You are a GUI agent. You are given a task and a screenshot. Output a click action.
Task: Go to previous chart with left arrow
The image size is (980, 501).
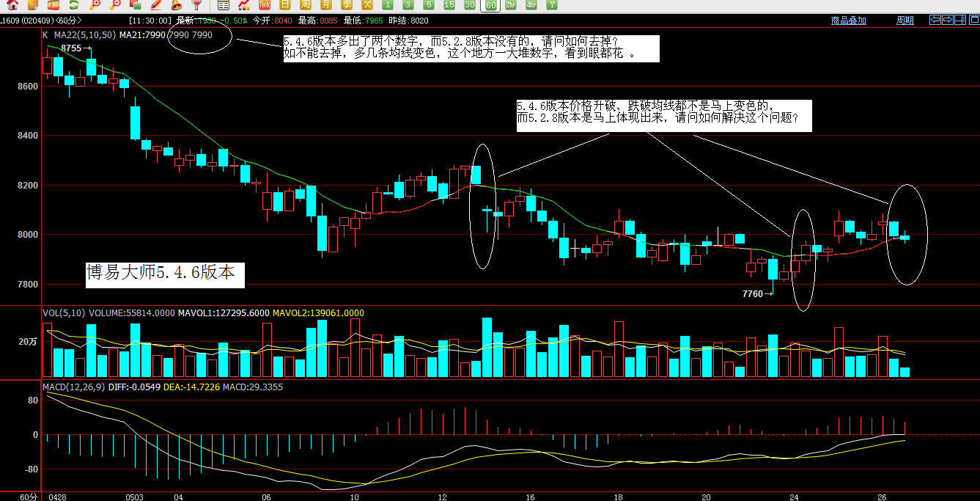935,20
